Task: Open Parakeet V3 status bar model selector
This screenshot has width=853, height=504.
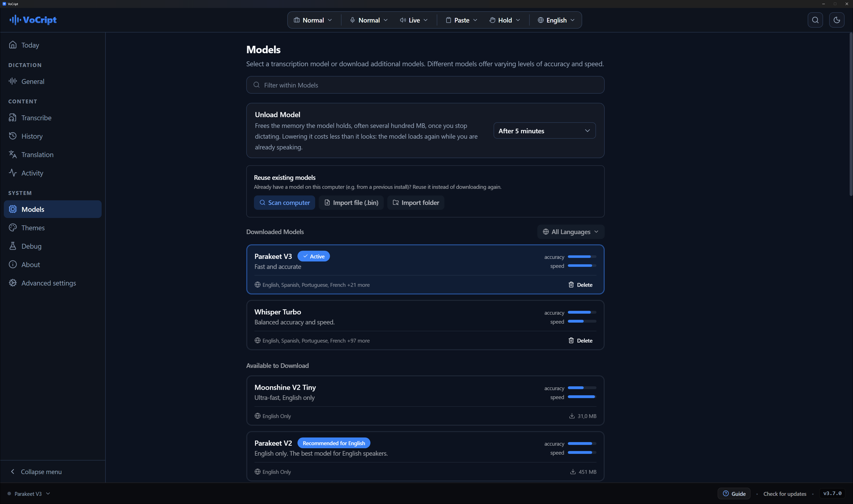Action: pyautogui.click(x=29, y=494)
